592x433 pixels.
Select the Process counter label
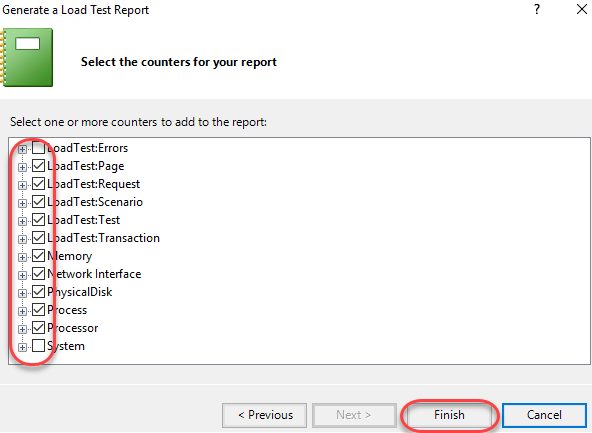pos(67,310)
